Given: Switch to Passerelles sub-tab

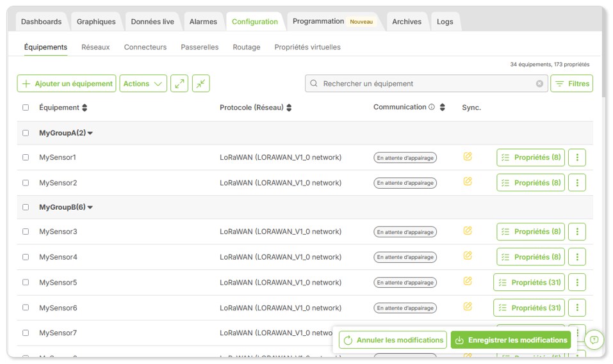Looking at the screenshot, I should [x=200, y=47].
